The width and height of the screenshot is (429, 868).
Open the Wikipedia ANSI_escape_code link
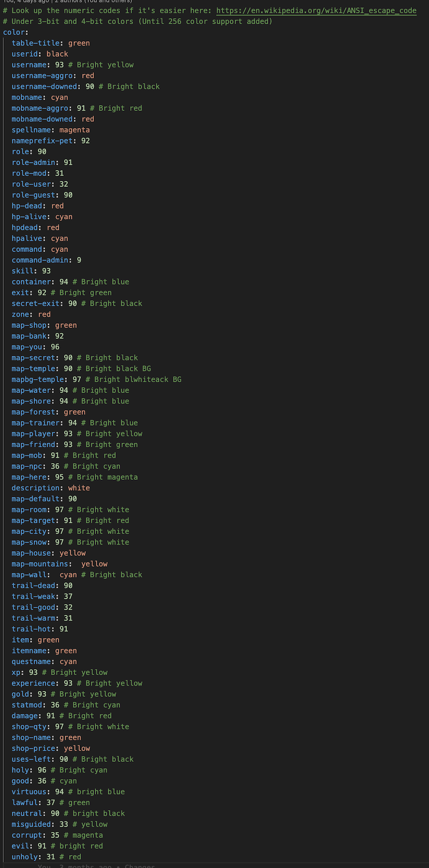(316, 11)
